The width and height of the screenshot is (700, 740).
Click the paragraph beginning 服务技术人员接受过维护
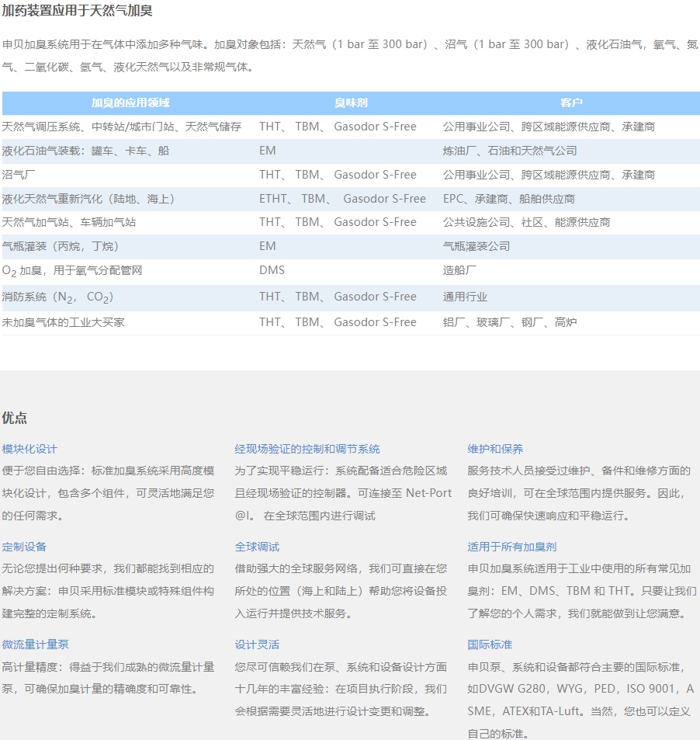(579, 493)
